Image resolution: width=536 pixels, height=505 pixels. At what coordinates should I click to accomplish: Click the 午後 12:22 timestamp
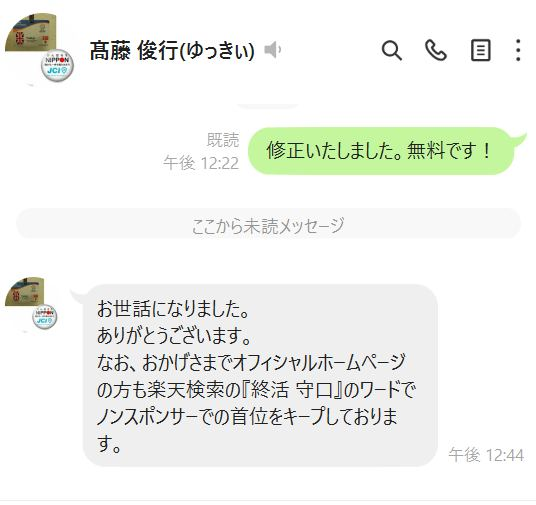(x=201, y=163)
